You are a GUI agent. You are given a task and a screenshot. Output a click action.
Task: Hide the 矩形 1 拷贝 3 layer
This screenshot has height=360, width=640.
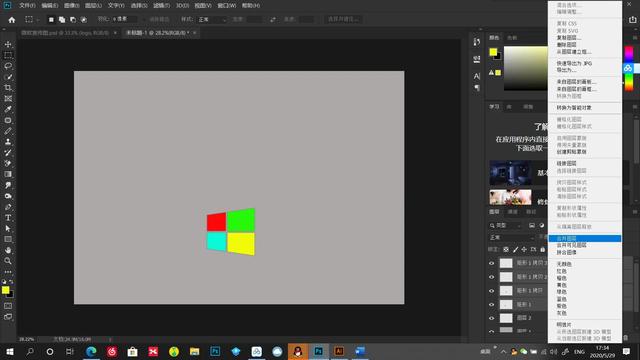pyautogui.click(x=491, y=263)
